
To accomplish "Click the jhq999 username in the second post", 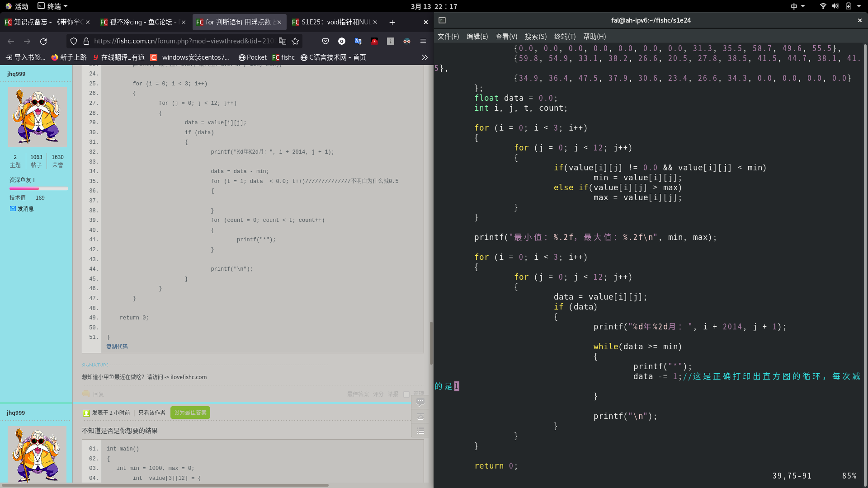I will pos(16,413).
